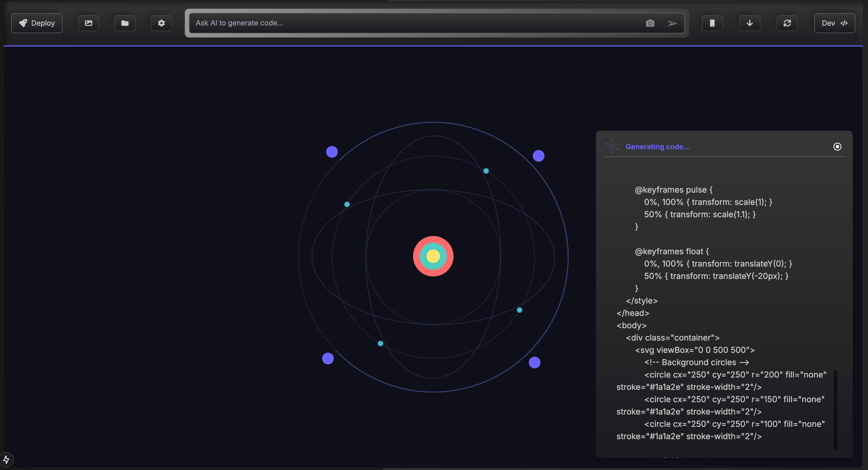Click the download arrow icon
The height and width of the screenshot is (470, 868).
click(x=749, y=23)
